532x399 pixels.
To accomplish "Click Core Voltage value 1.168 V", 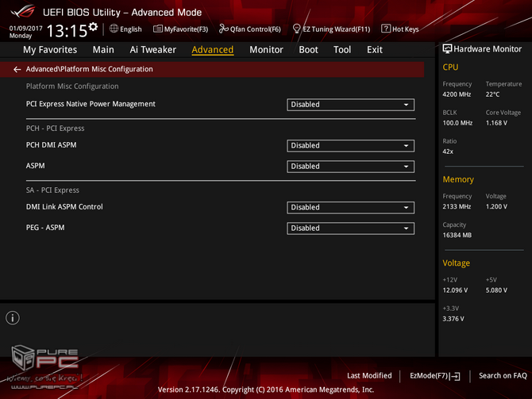I will [496, 123].
